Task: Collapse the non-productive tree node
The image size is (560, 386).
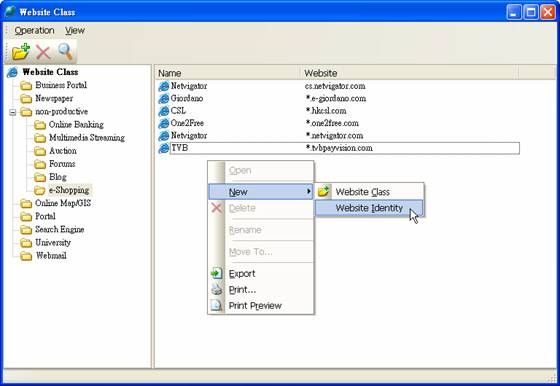Action: (x=13, y=112)
